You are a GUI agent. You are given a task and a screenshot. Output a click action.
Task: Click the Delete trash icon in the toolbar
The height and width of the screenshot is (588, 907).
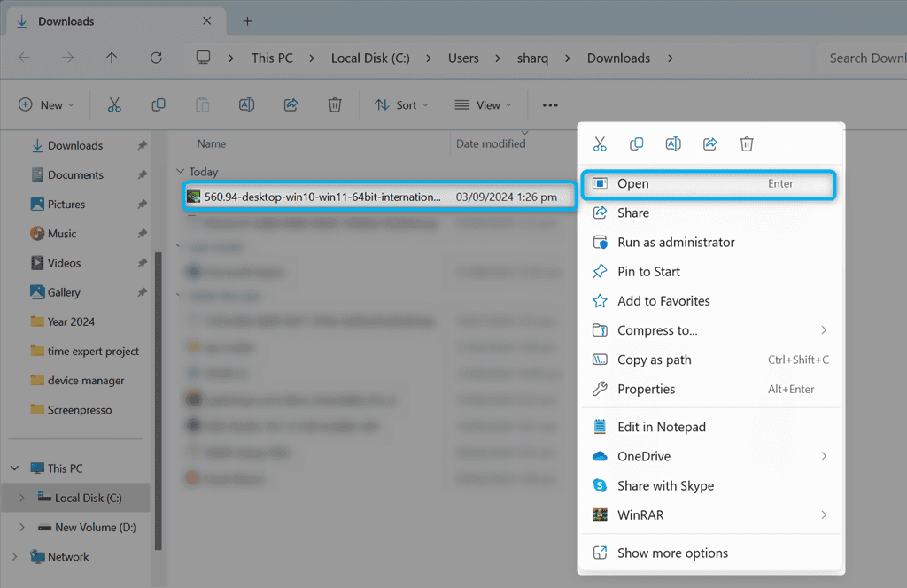(335, 104)
